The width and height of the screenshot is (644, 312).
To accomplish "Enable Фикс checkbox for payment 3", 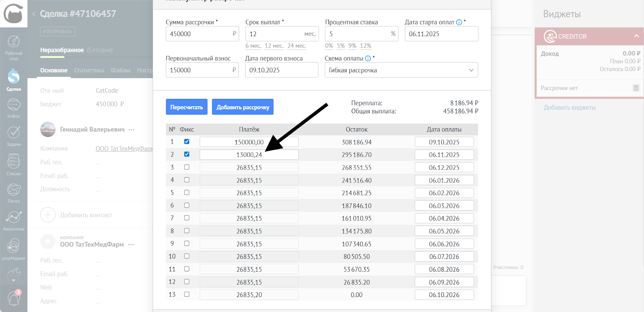I will [187, 167].
